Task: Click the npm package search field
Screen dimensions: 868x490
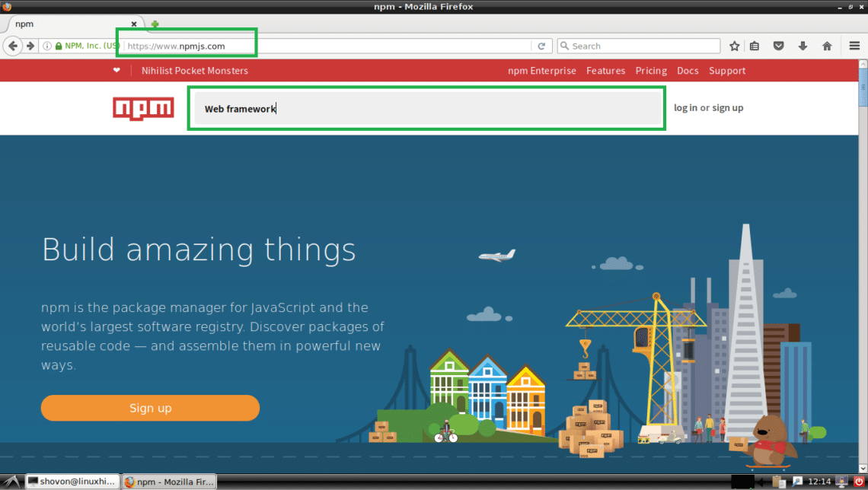Action: [x=427, y=108]
